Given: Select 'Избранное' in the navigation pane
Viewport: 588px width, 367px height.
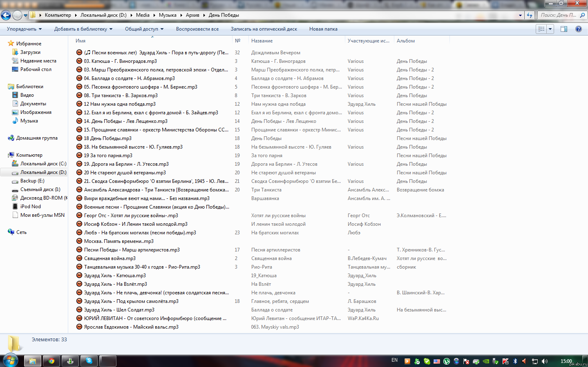Looking at the screenshot, I should coord(29,44).
